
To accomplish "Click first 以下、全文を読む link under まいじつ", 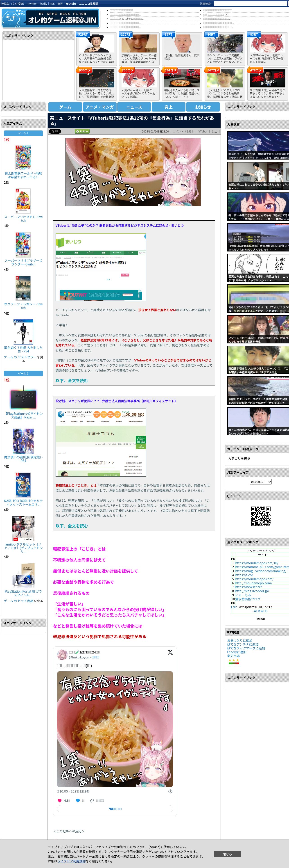I will [x=72, y=380].
